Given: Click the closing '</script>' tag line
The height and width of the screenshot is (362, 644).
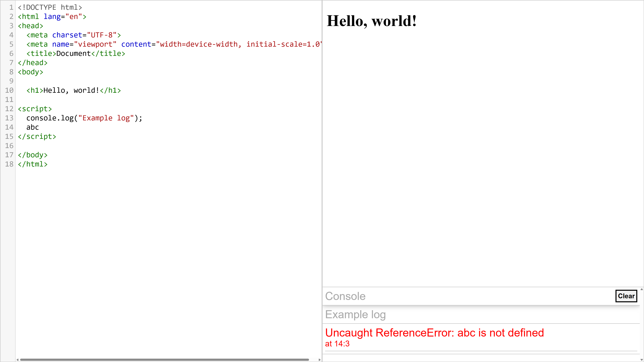Looking at the screenshot, I should (x=37, y=136).
